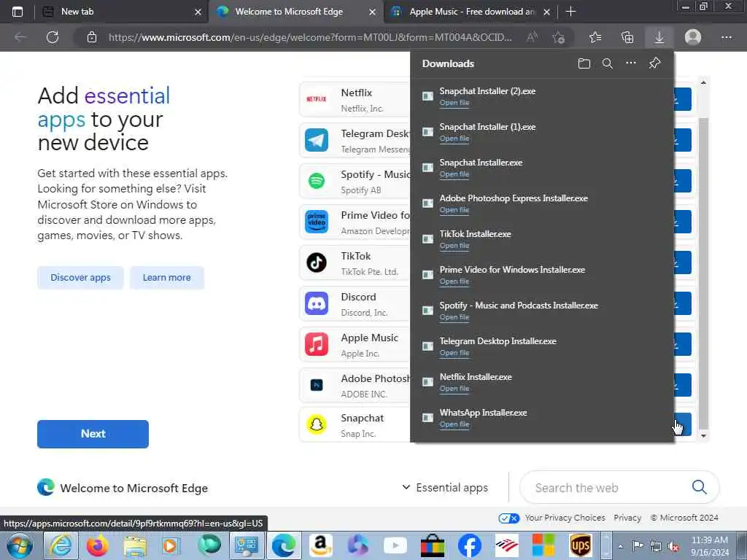The height and width of the screenshot is (560, 747).
Task: Open the tab actions menu icon
Action: coord(18,12)
